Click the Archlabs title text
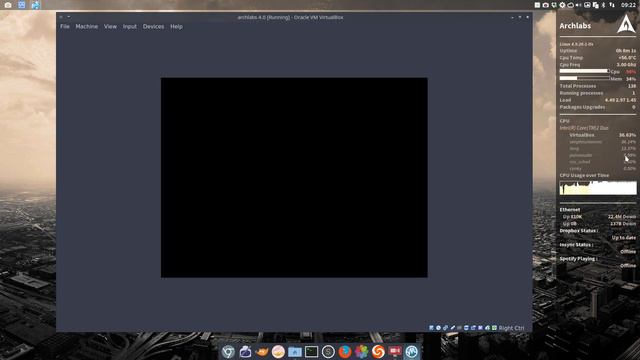 coord(575,26)
